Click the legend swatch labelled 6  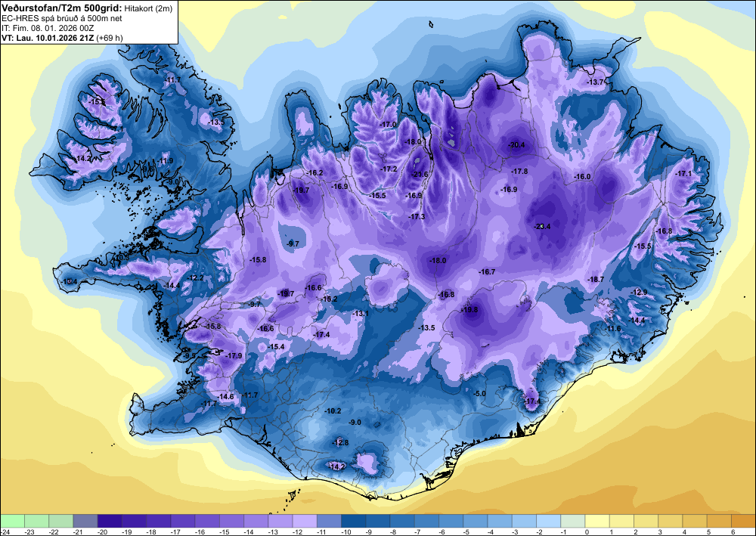tap(743, 521)
